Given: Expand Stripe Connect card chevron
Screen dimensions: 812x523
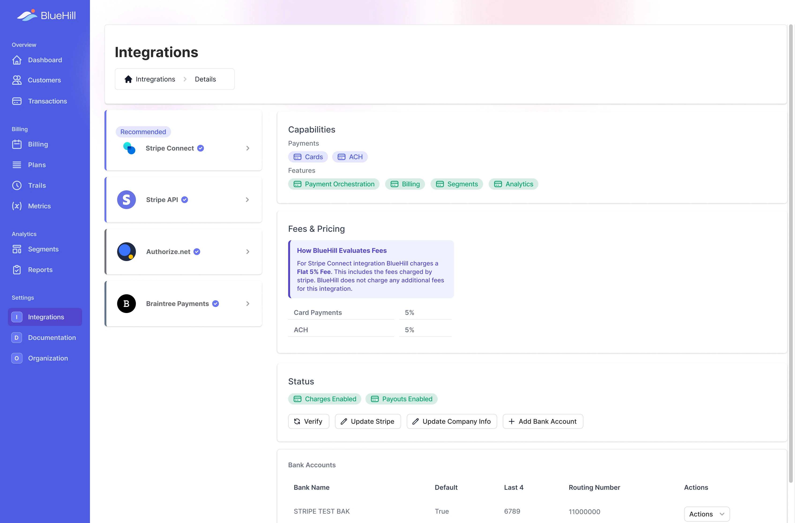Looking at the screenshot, I should tap(248, 148).
